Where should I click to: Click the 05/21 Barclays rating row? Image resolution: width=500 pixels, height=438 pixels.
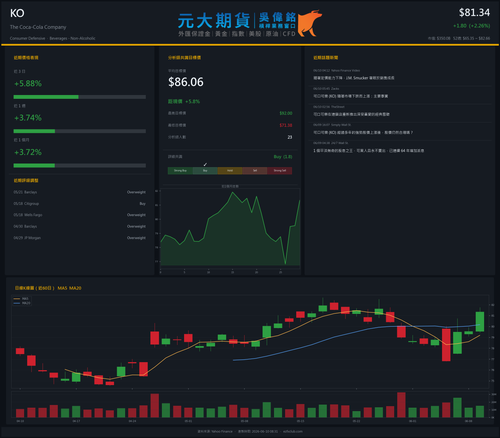(x=80, y=192)
